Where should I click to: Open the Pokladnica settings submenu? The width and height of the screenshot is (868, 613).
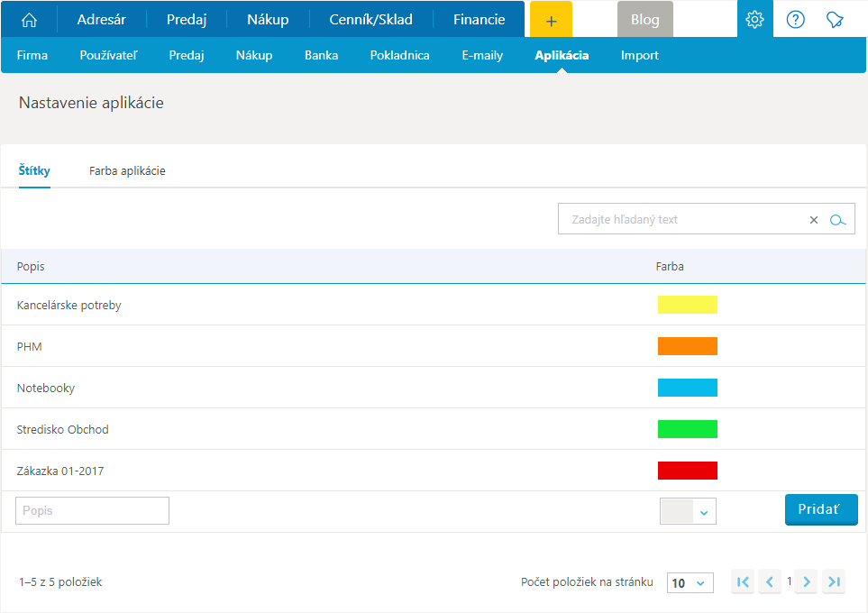point(399,55)
